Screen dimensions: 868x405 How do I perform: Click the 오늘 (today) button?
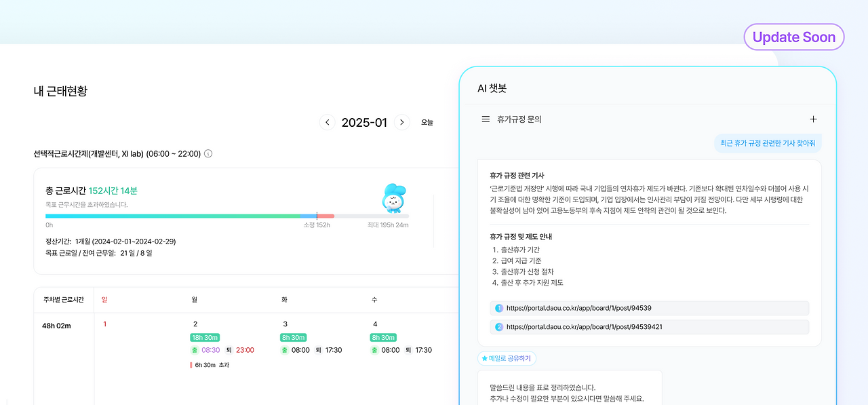pyautogui.click(x=427, y=123)
